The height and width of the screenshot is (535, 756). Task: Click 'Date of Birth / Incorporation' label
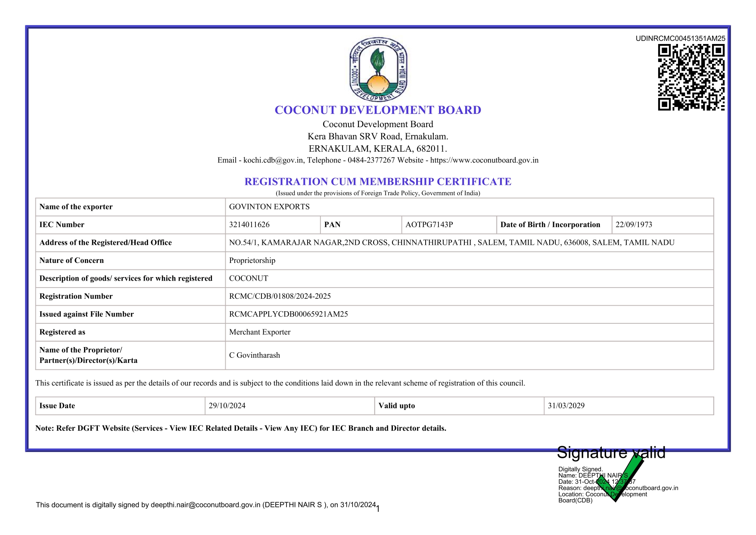pos(550,225)
